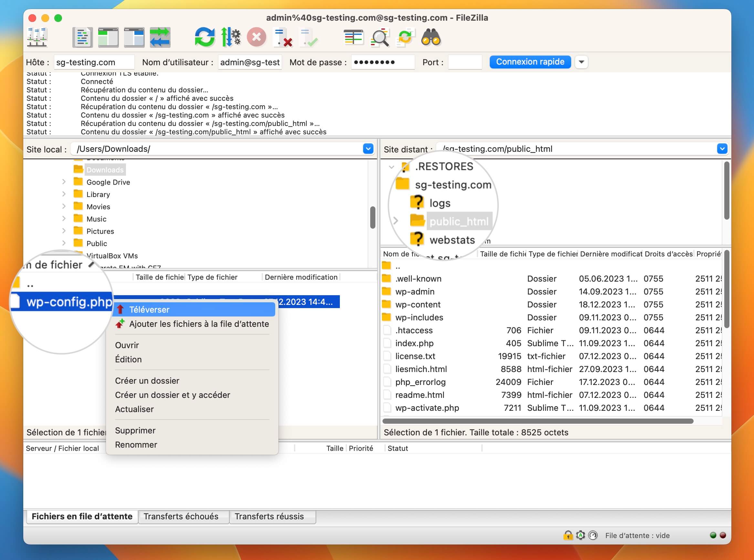The image size is (754, 560).
Task: Expand the public_html remote folder
Action: (x=395, y=221)
